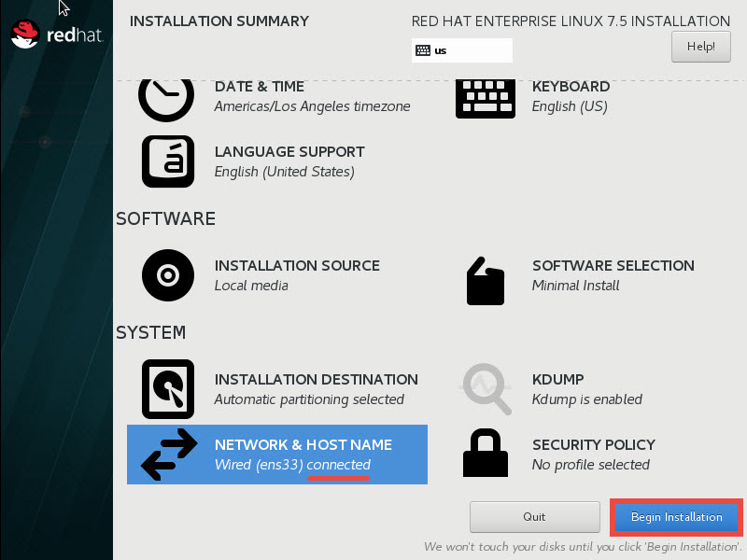Open Security Policy via the padlock icon
747x560 pixels.
[486, 455]
